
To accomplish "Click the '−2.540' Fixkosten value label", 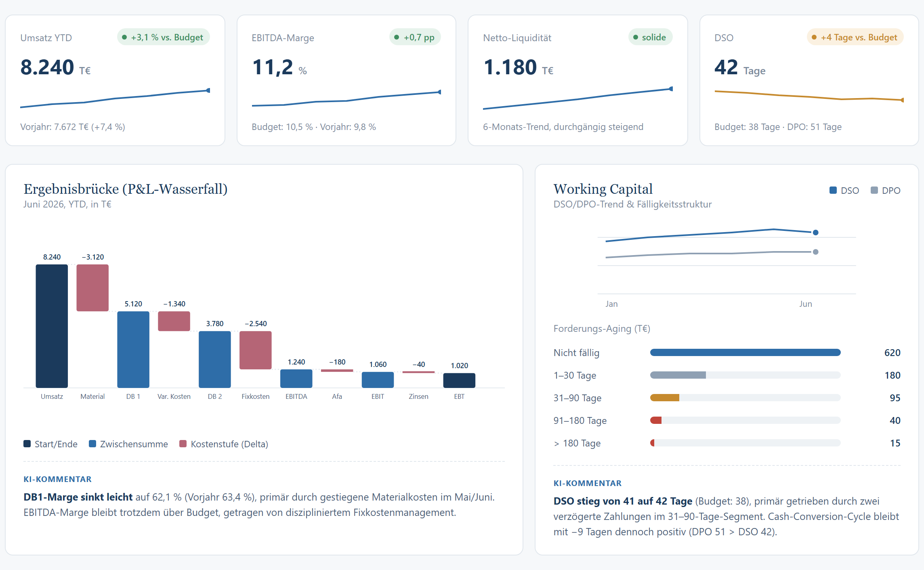I will [x=256, y=324].
